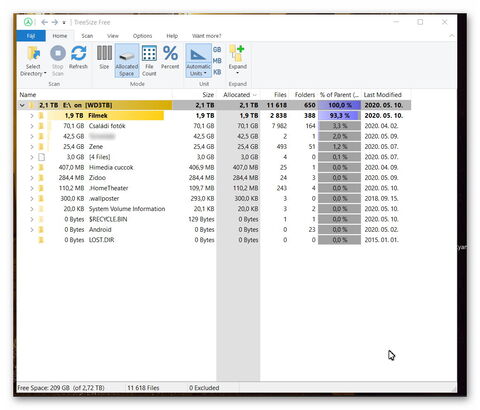The width and height of the screenshot is (480, 410).
Task: Click the Zidoo folder icon
Action: tap(41, 178)
